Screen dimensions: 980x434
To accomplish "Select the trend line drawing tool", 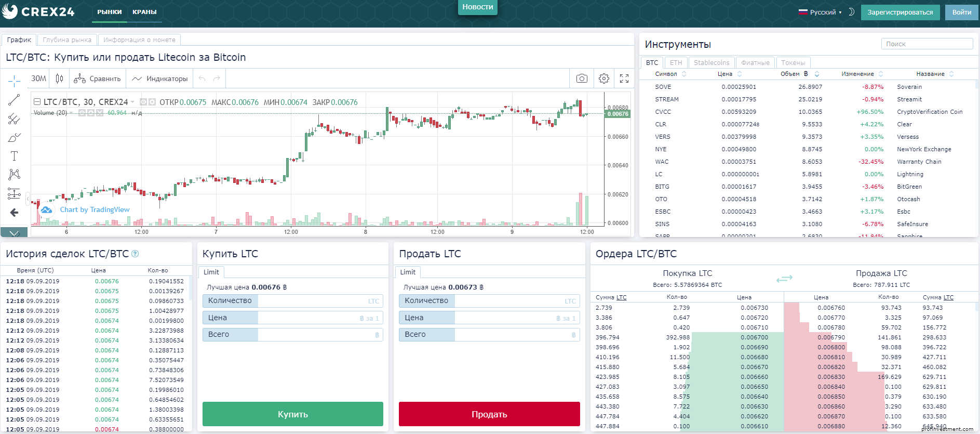I will 14,100.
